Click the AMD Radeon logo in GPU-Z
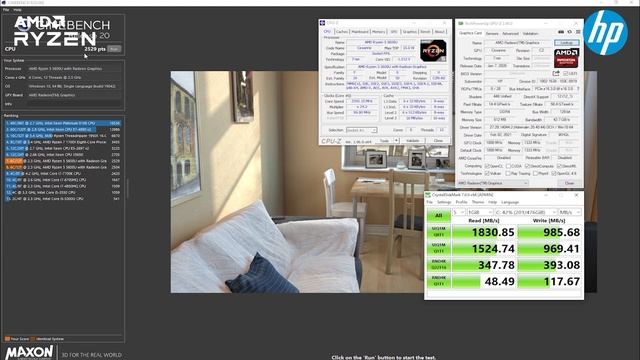The height and width of the screenshot is (360, 640). point(566,58)
